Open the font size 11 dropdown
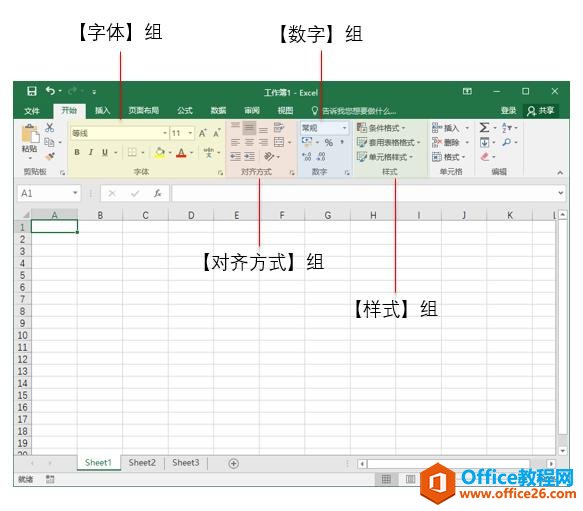The image size is (583, 511). 190,133
